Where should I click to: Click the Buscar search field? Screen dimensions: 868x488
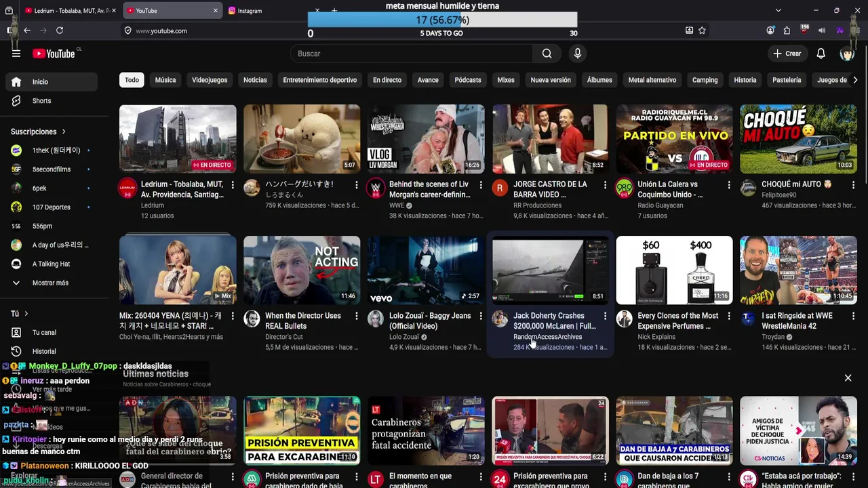point(412,54)
